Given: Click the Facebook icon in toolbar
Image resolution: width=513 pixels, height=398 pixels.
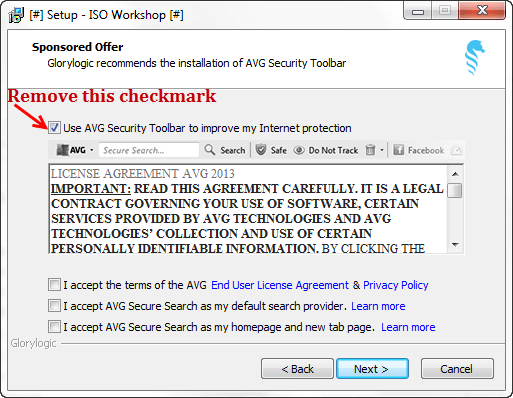Looking at the screenshot, I should click(x=398, y=150).
